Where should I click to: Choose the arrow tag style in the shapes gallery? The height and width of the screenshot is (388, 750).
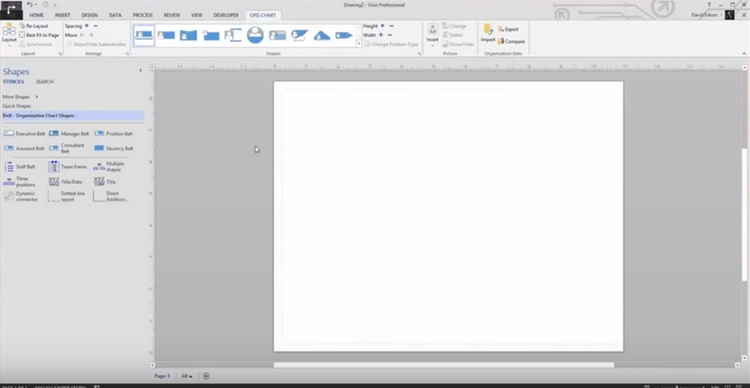(x=343, y=35)
